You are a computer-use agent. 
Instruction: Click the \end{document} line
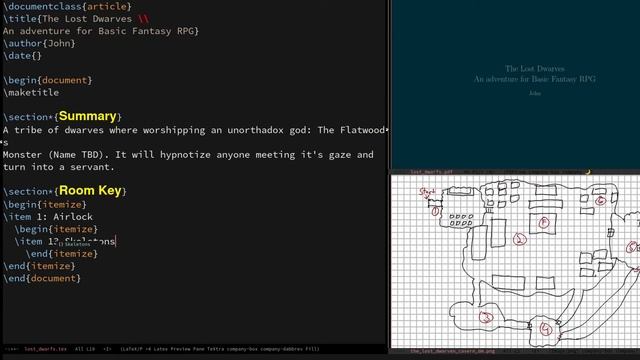42,278
